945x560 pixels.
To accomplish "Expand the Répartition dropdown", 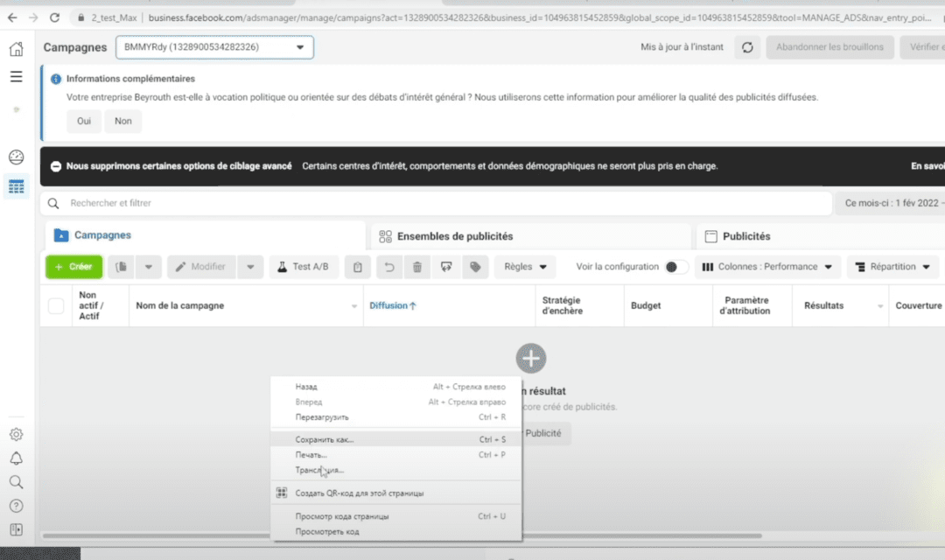I will (x=892, y=267).
